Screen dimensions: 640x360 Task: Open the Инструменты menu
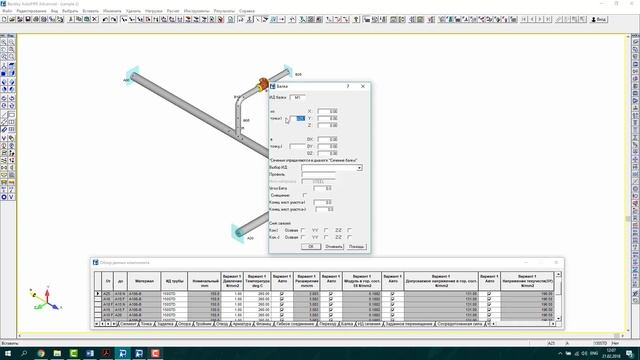coord(196,11)
